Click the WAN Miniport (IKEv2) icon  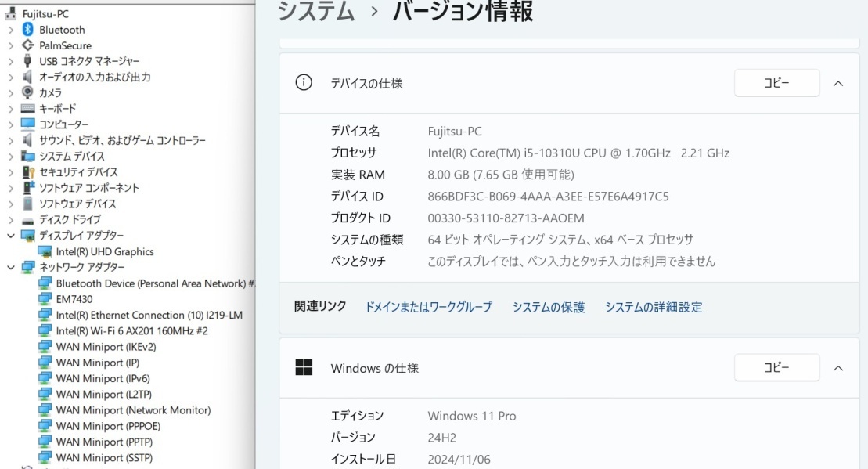(x=45, y=347)
